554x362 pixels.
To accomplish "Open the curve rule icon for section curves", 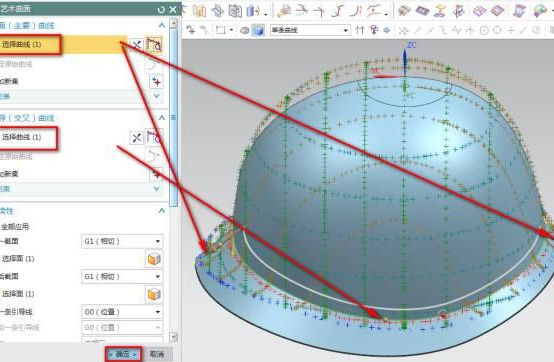I will point(154,45).
